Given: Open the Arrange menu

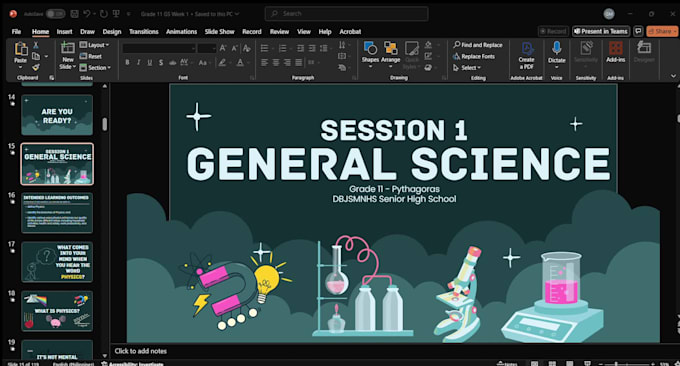Looking at the screenshot, I should (390, 55).
